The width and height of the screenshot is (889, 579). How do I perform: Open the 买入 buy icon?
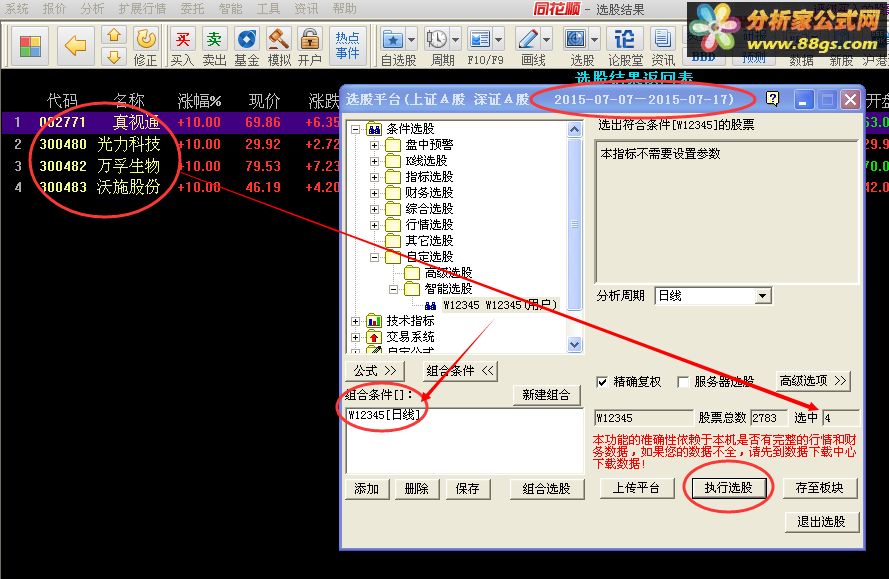click(183, 47)
